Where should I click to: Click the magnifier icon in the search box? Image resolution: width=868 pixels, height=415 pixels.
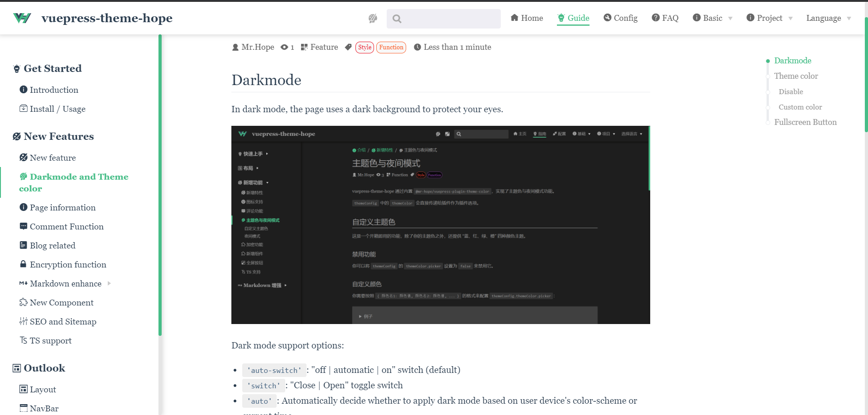point(397,19)
